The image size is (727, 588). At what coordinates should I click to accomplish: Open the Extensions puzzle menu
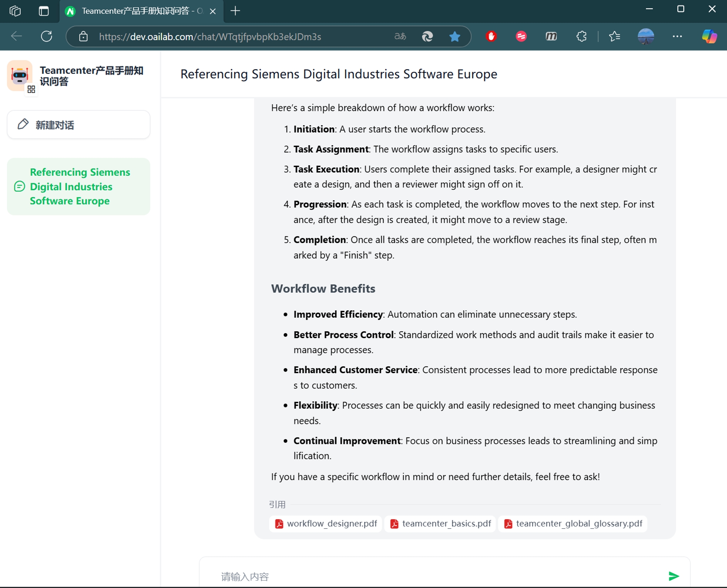point(581,36)
